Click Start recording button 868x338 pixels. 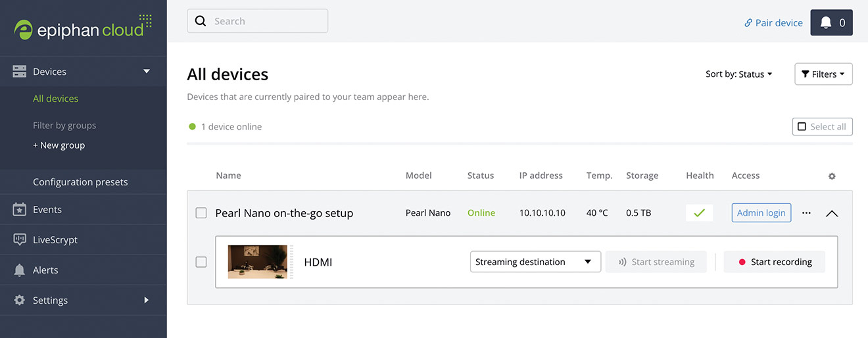(x=775, y=262)
